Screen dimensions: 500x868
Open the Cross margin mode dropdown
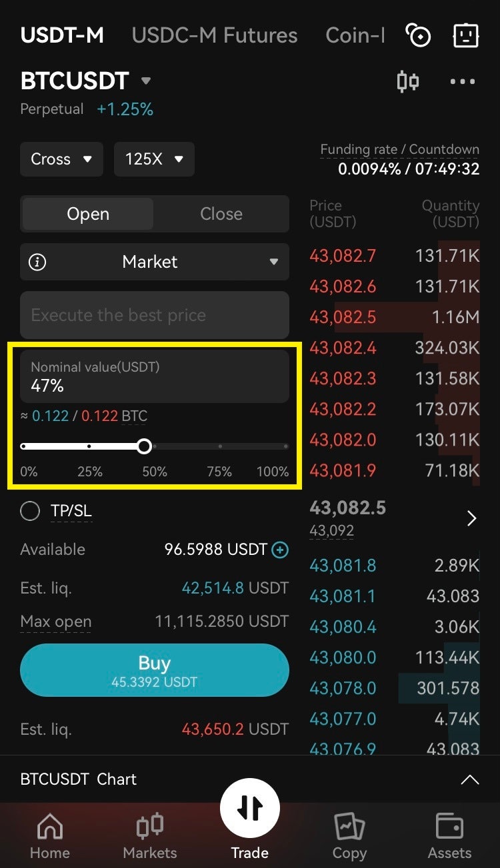coord(61,159)
